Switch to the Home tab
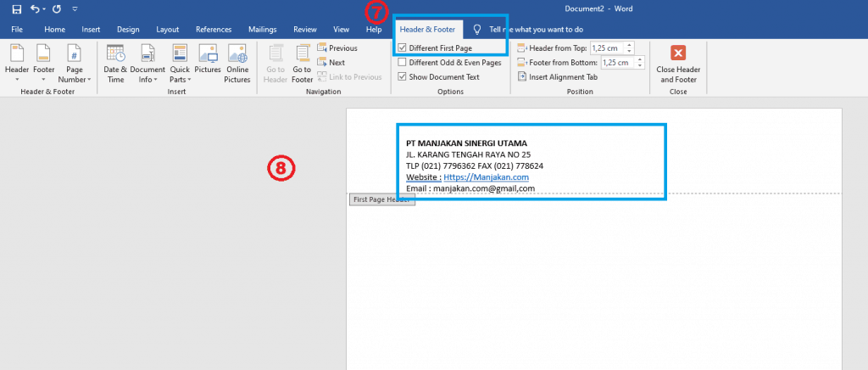This screenshot has height=370, width=868. 55,30
